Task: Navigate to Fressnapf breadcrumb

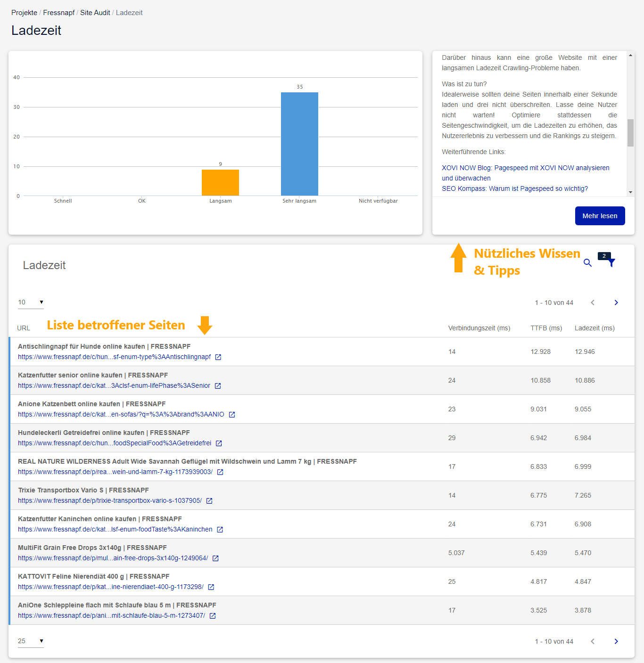Action: pyautogui.click(x=59, y=13)
